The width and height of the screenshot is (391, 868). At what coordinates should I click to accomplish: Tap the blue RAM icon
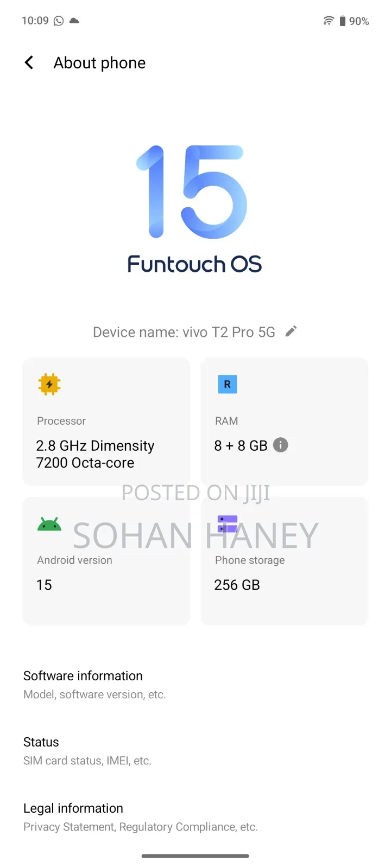(x=227, y=384)
